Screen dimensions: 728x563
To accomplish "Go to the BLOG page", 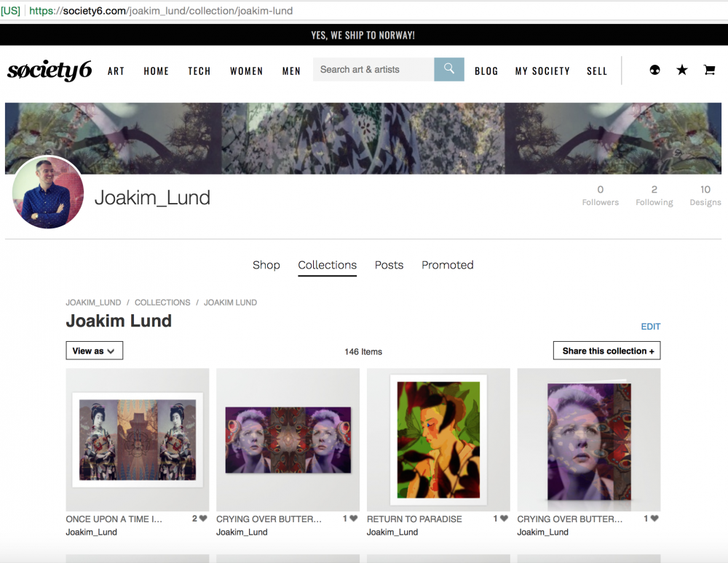I will point(486,71).
